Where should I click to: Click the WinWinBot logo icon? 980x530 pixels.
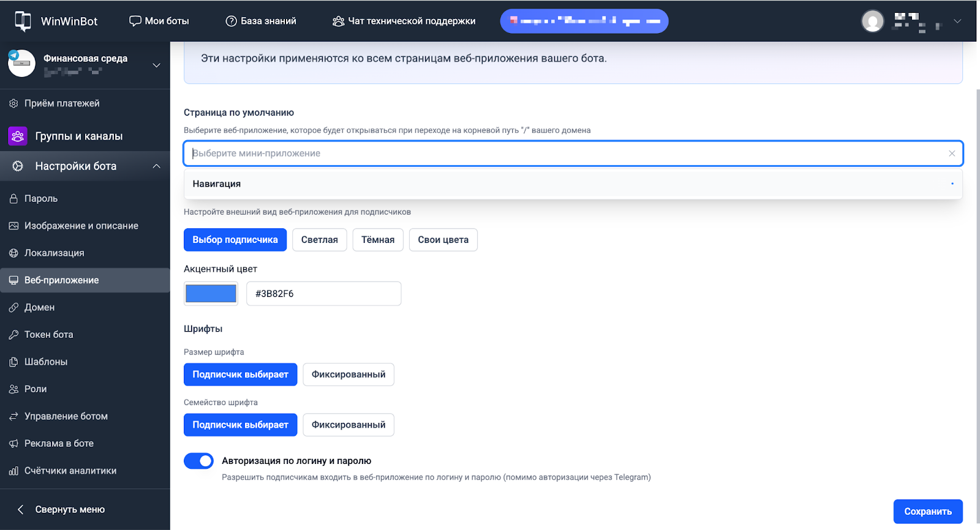tap(23, 21)
